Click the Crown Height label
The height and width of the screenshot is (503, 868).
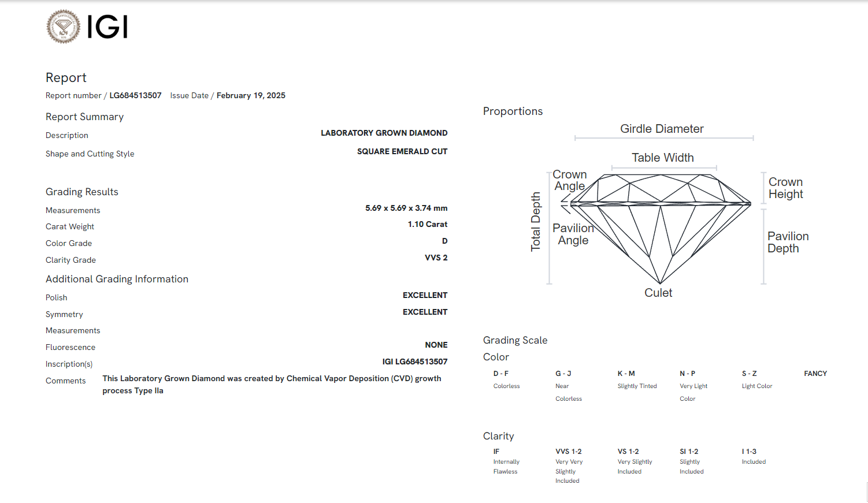785,188
